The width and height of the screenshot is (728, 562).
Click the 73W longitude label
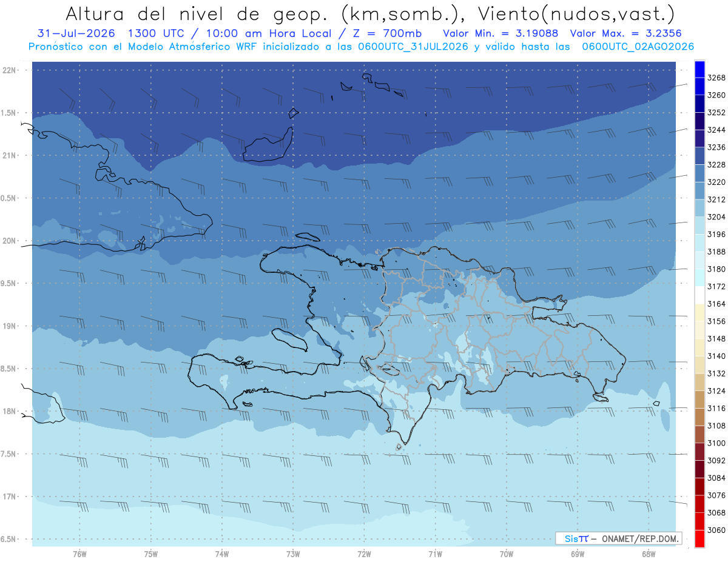click(293, 554)
